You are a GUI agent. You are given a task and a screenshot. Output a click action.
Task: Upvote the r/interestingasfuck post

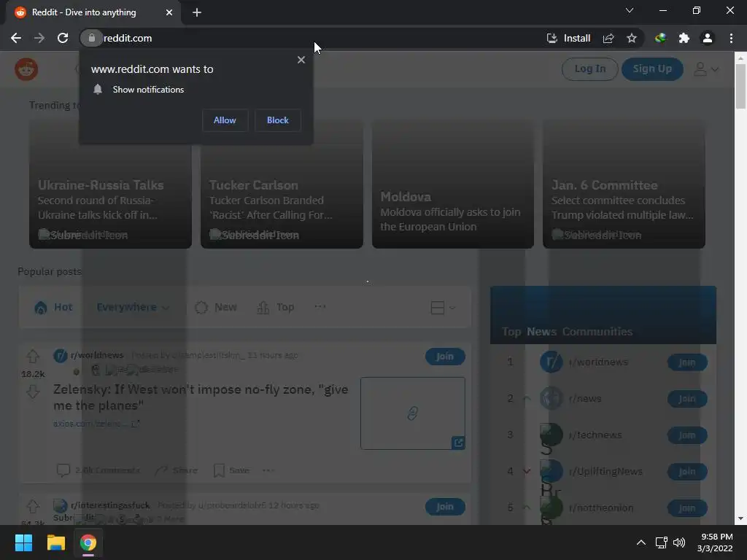tap(33, 506)
